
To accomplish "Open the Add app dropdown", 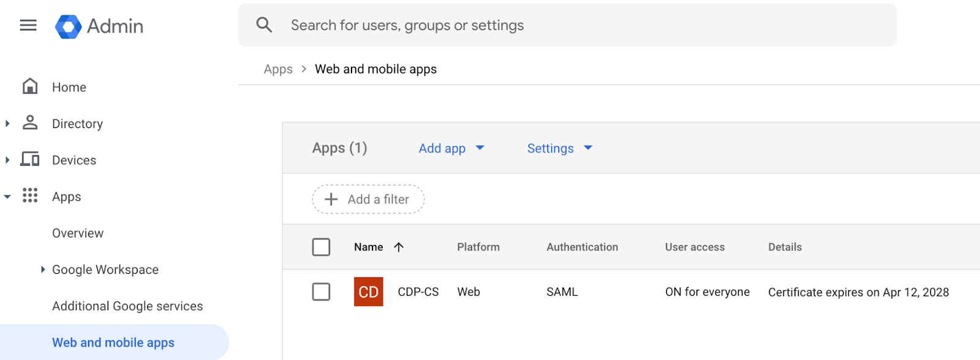I will 451,148.
